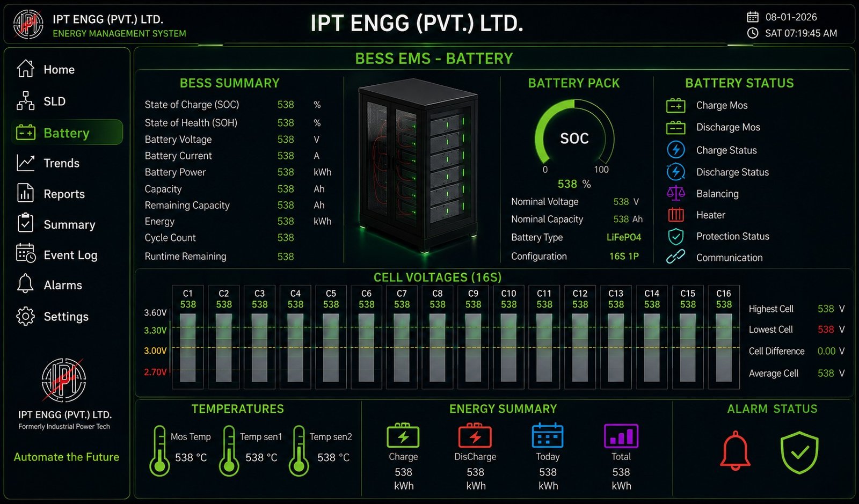Open Alarms from sidebar
The image size is (859, 504).
(x=67, y=285)
